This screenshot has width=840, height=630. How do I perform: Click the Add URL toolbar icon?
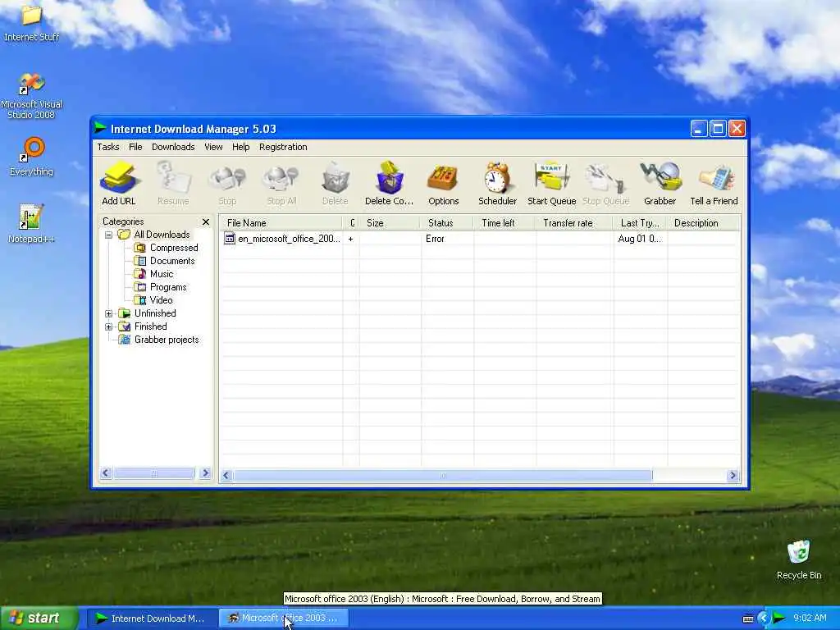coord(118,183)
